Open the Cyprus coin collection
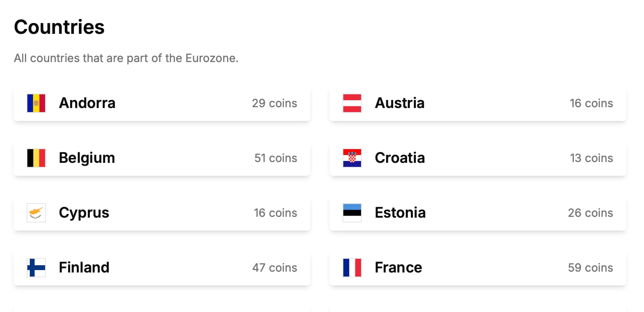Viewport: 644px width, 312px height. click(x=162, y=213)
